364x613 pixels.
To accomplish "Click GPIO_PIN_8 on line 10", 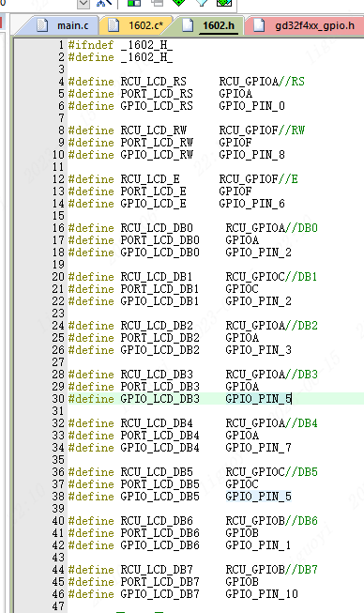I will [252, 154].
